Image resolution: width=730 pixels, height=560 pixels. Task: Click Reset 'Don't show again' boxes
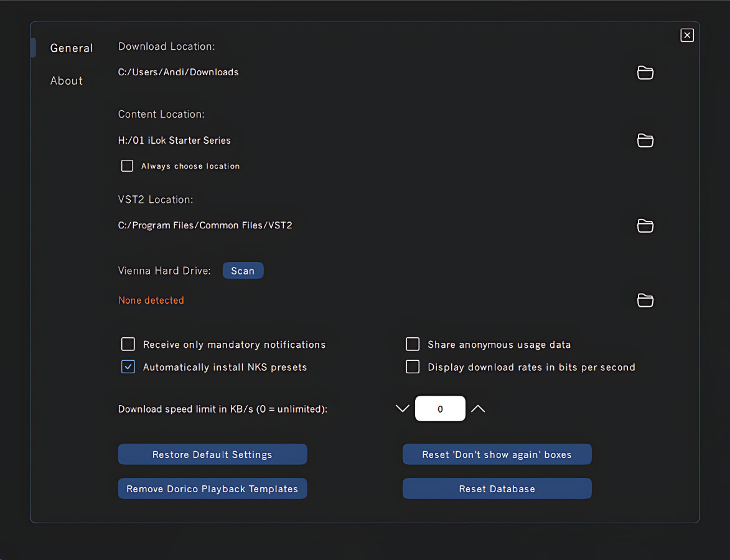[x=497, y=454]
